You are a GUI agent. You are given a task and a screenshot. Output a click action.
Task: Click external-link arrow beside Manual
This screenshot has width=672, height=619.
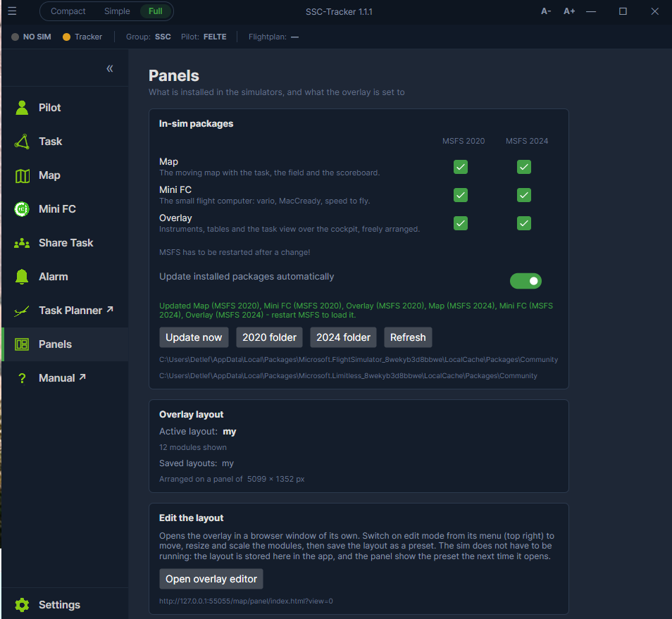[x=82, y=377]
